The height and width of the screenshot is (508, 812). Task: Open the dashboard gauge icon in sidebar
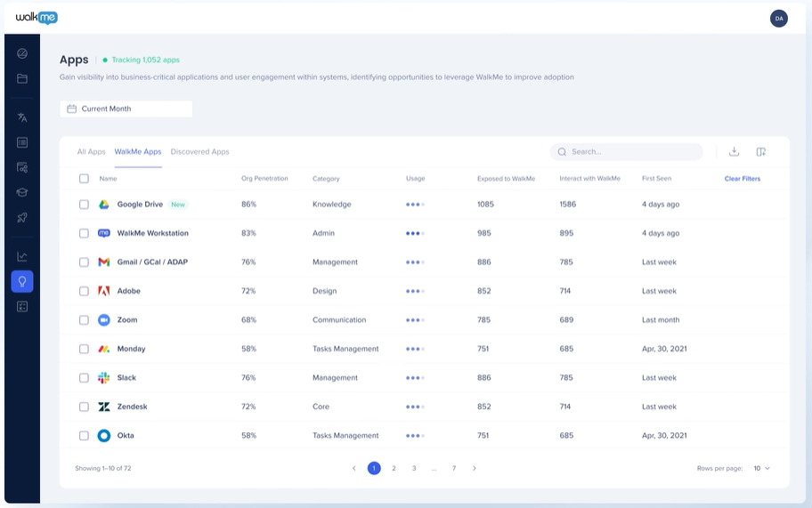(x=22, y=53)
